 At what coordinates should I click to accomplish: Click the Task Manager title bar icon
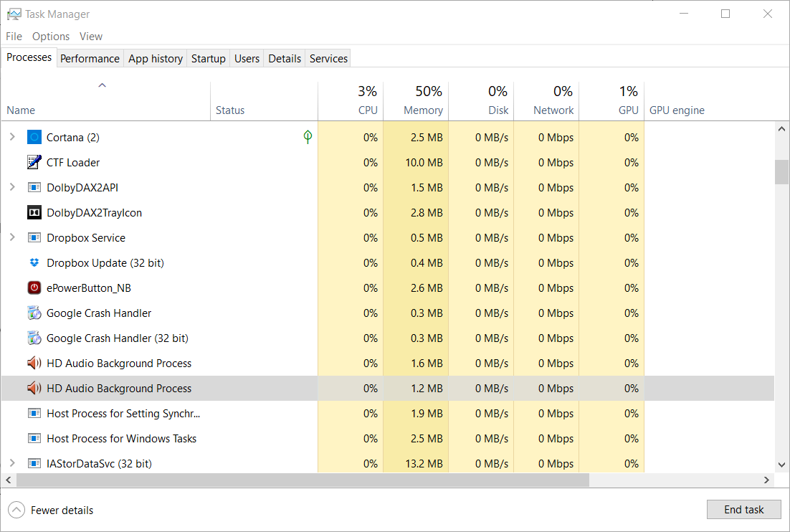coord(14,14)
